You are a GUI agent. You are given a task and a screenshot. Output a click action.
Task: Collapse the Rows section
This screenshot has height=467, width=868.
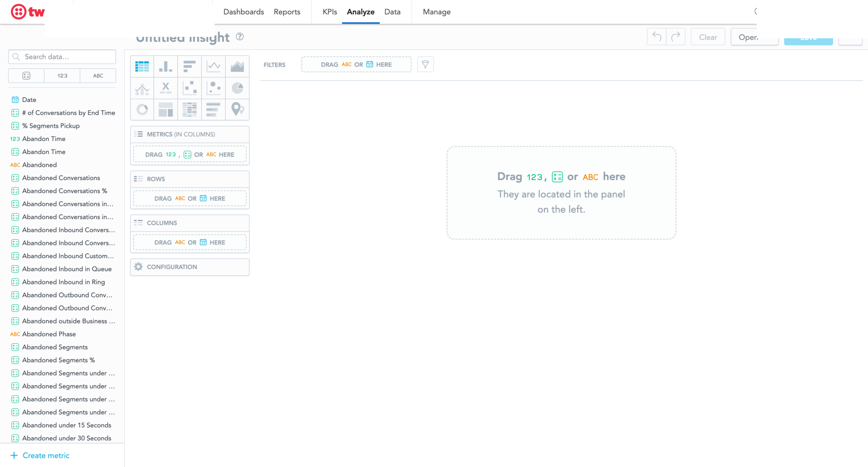click(x=190, y=179)
